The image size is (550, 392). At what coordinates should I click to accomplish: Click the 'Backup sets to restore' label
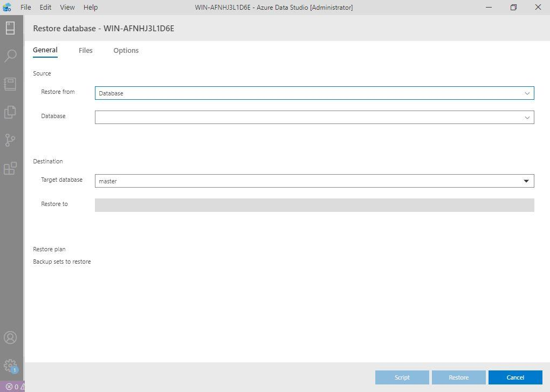coord(61,262)
